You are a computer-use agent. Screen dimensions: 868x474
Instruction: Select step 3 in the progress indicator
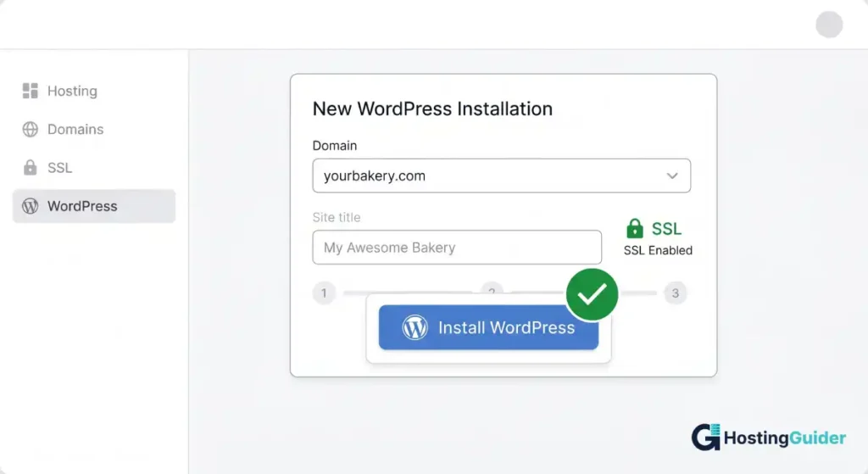(676, 293)
